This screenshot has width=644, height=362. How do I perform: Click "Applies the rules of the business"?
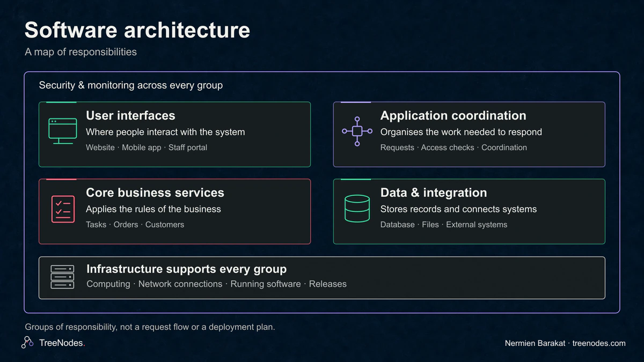coord(153,209)
